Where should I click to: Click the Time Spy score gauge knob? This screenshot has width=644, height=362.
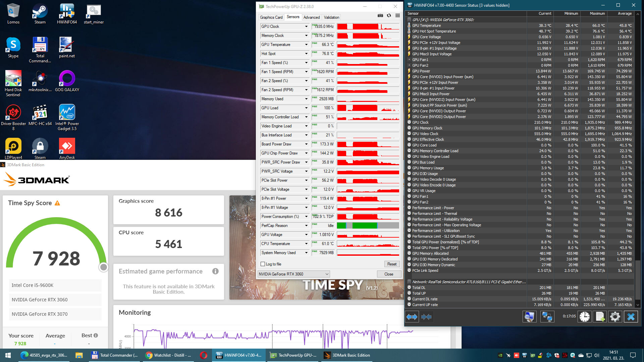click(104, 267)
